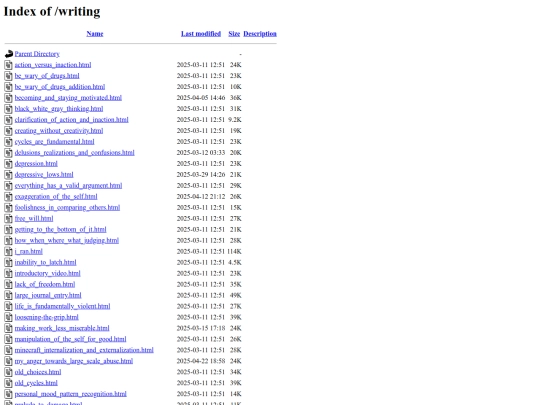540x405 pixels.
Task: Open be_wary_of_drugs_addition.html link
Action: point(60,87)
